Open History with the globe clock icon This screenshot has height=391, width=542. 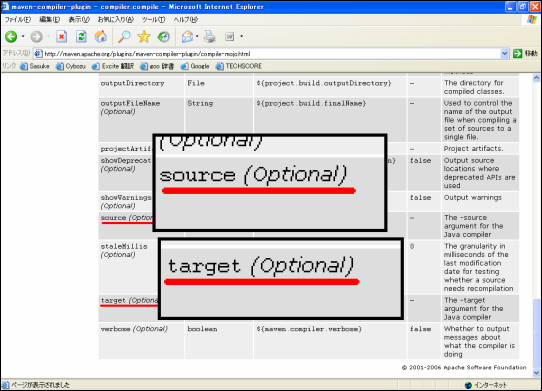click(163, 36)
